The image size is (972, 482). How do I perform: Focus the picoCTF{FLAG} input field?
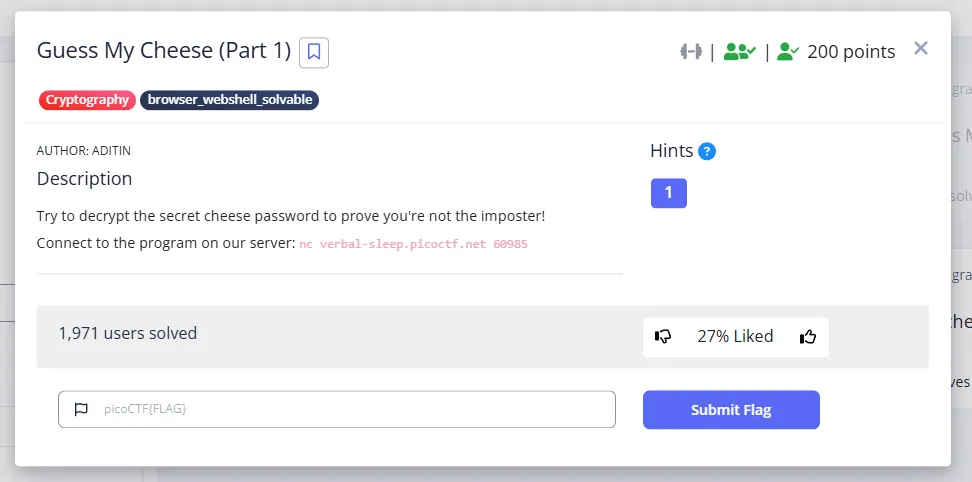click(337, 409)
